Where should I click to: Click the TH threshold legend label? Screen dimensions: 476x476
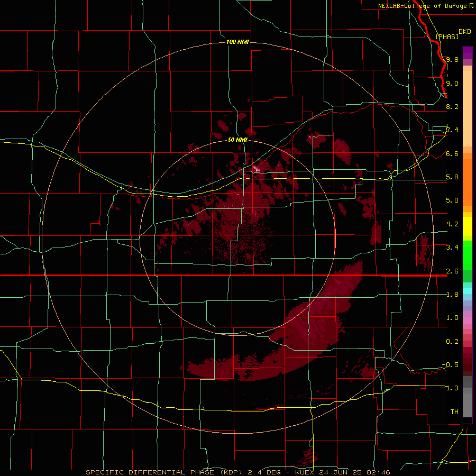454,412
